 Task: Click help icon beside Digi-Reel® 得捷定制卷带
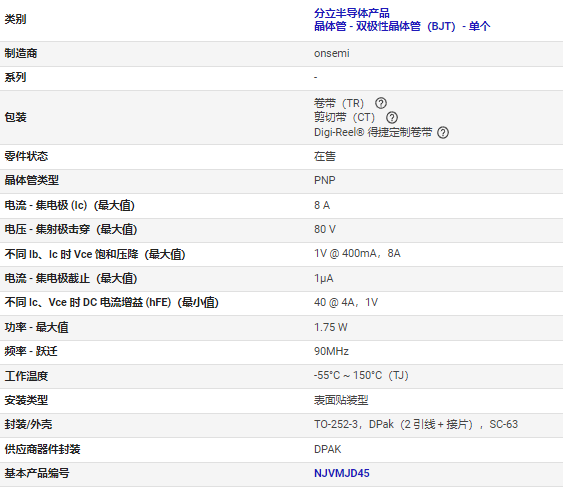point(443,133)
